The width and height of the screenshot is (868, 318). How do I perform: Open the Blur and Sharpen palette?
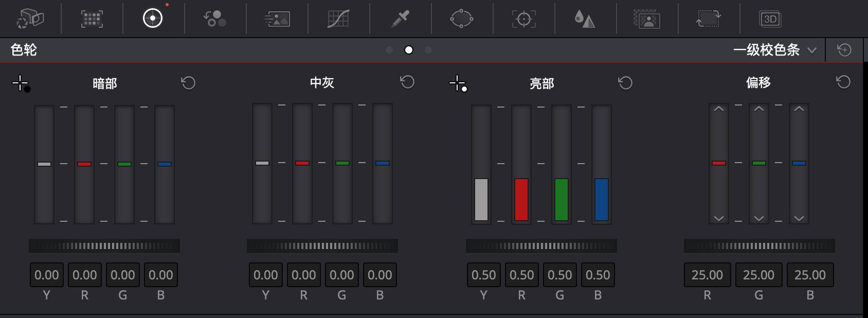(x=585, y=19)
